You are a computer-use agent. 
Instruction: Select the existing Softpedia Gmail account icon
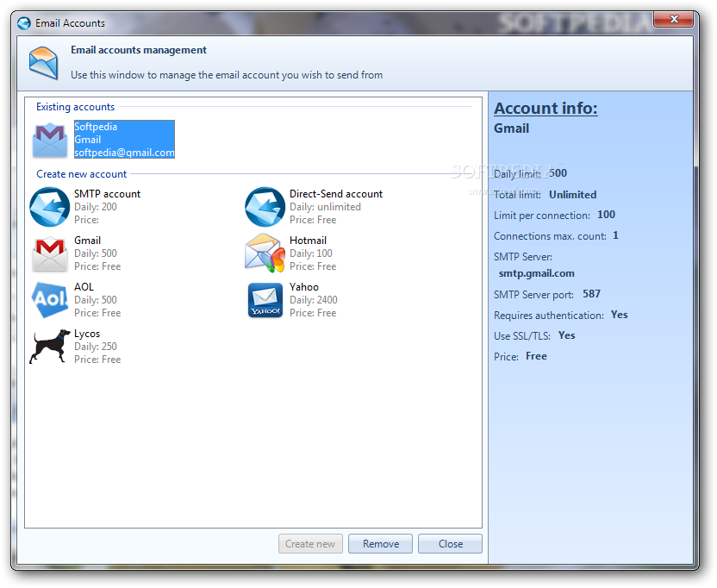tap(50, 140)
